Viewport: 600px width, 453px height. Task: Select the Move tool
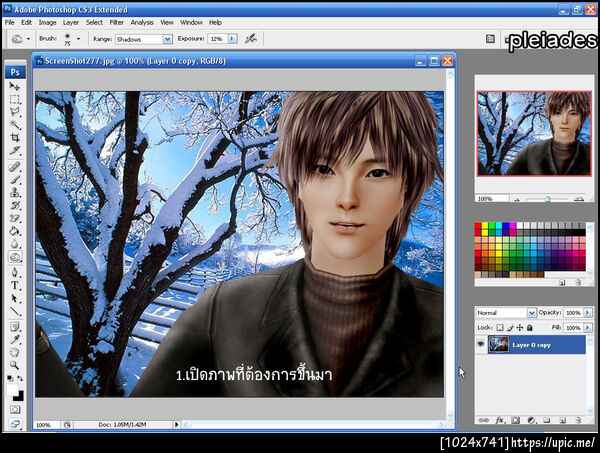pyautogui.click(x=15, y=86)
